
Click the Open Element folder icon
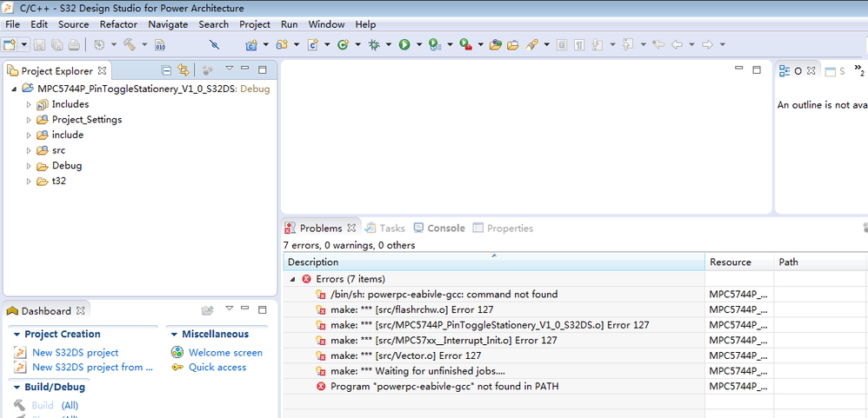496,45
